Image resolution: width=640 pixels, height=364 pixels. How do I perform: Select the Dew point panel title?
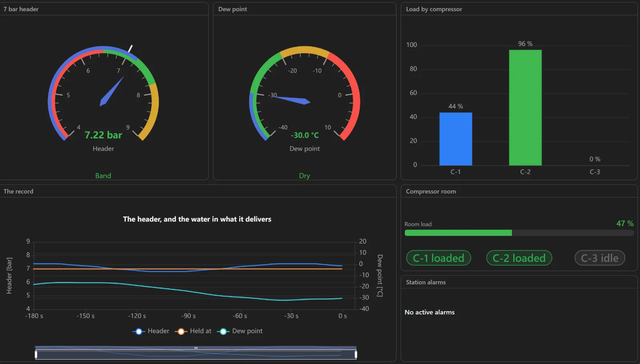click(232, 9)
